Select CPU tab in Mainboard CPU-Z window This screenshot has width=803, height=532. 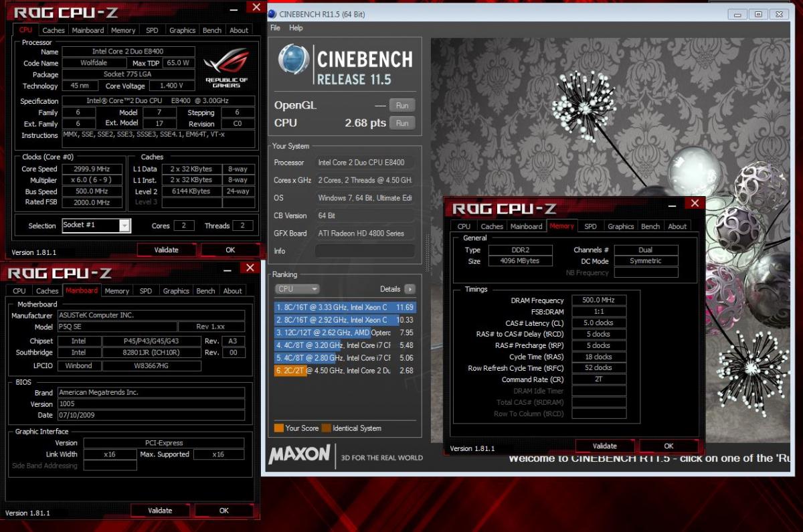pos(19,291)
